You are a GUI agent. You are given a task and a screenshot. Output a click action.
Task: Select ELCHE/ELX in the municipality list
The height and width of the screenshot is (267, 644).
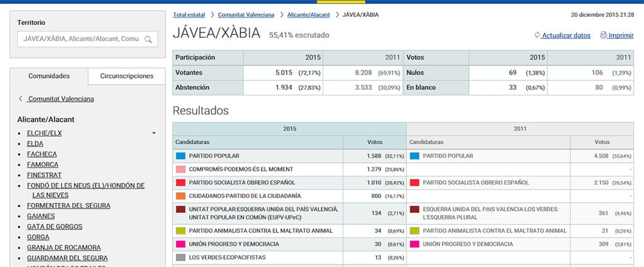45,133
